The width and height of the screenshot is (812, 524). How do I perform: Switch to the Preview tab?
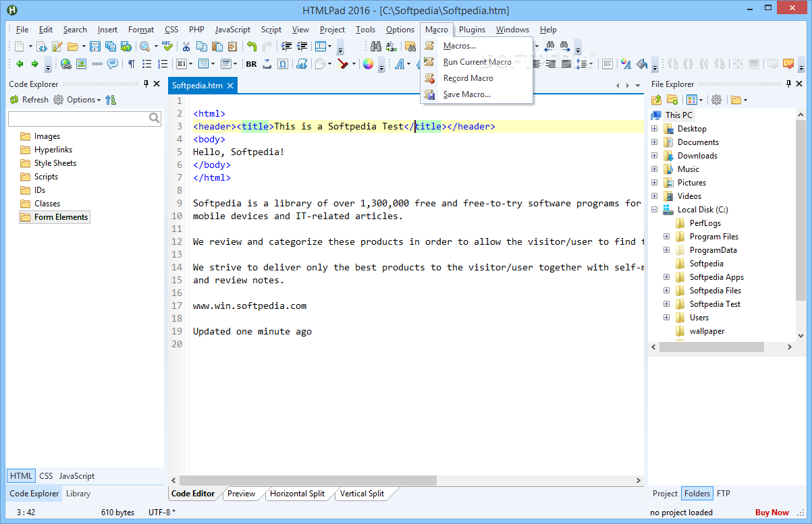241,494
